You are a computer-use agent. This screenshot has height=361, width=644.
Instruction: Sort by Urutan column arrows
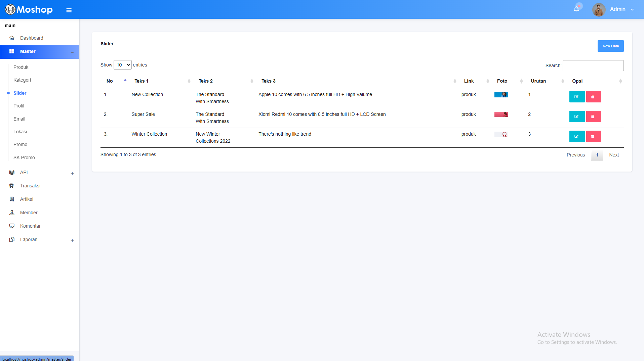563,81
